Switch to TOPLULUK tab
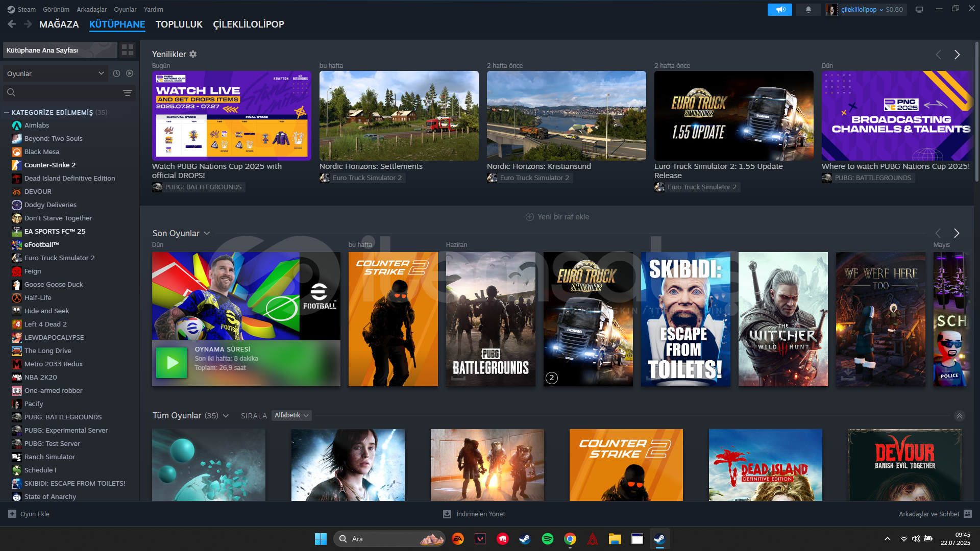Viewport: 980px width, 551px height. pyautogui.click(x=179, y=24)
